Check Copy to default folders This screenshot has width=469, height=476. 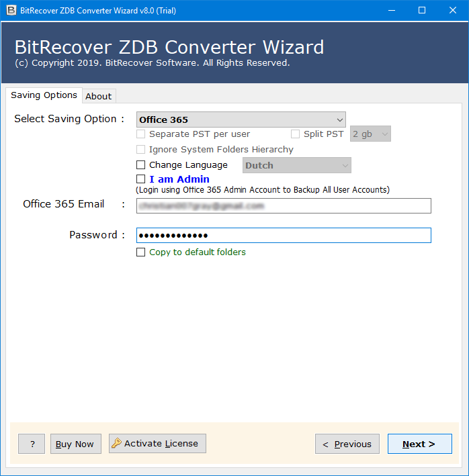click(140, 252)
